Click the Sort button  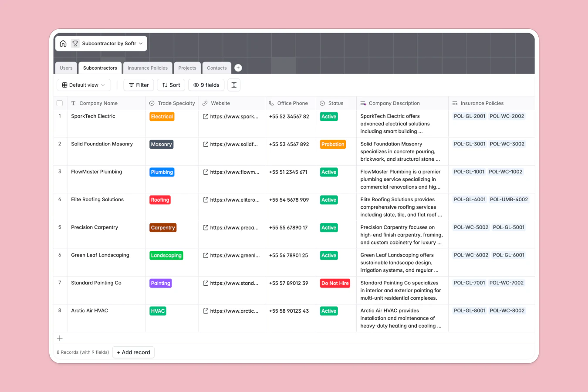pyautogui.click(x=171, y=85)
